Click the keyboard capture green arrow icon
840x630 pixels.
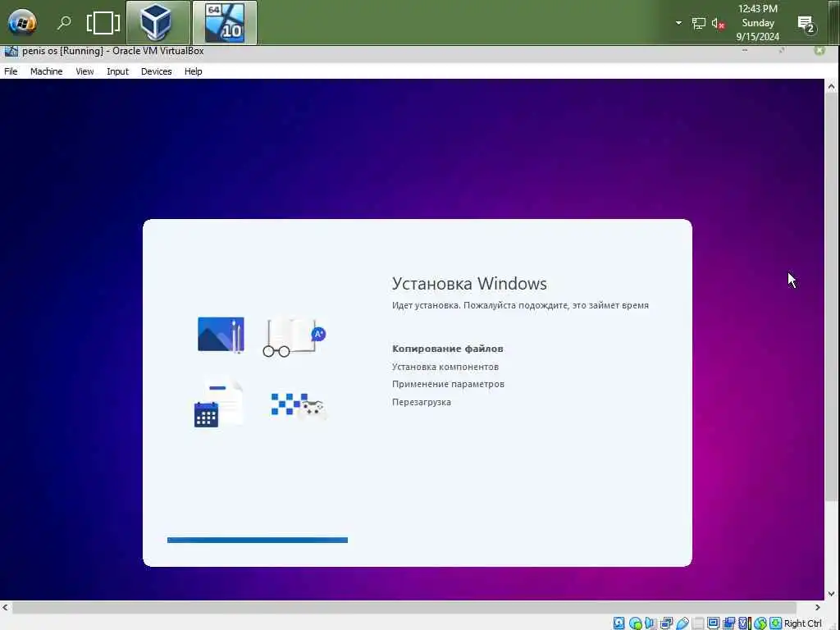[775, 623]
